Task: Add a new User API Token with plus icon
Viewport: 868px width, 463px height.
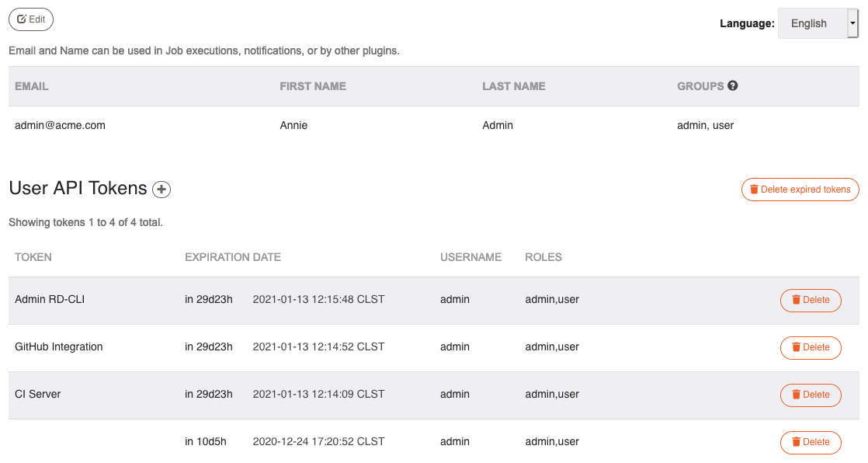Action: (161, 190)
